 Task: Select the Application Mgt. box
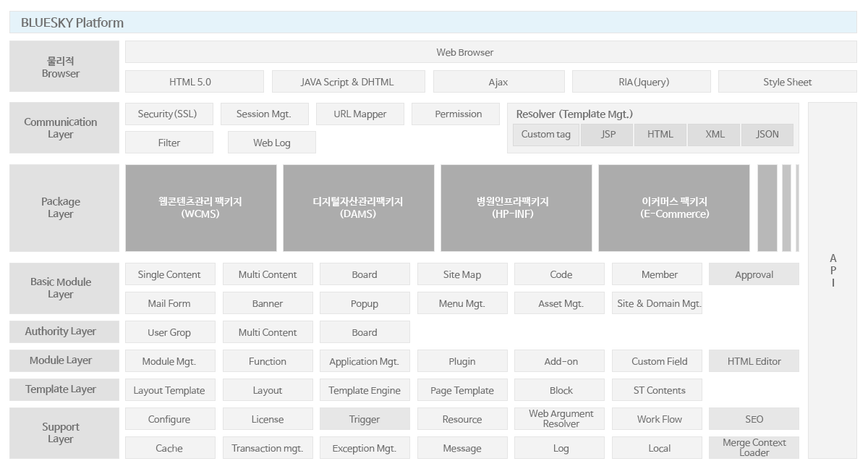[365, 361]
